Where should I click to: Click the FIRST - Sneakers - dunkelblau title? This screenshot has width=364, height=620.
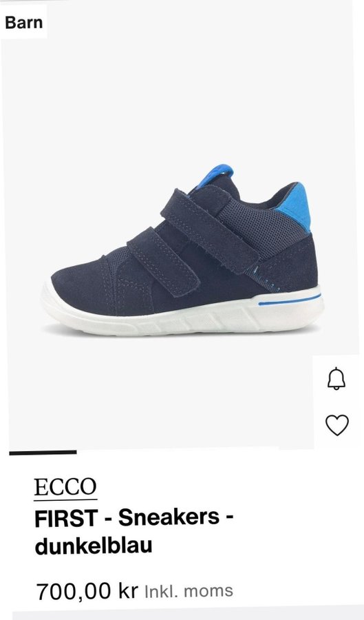(134, 531)
